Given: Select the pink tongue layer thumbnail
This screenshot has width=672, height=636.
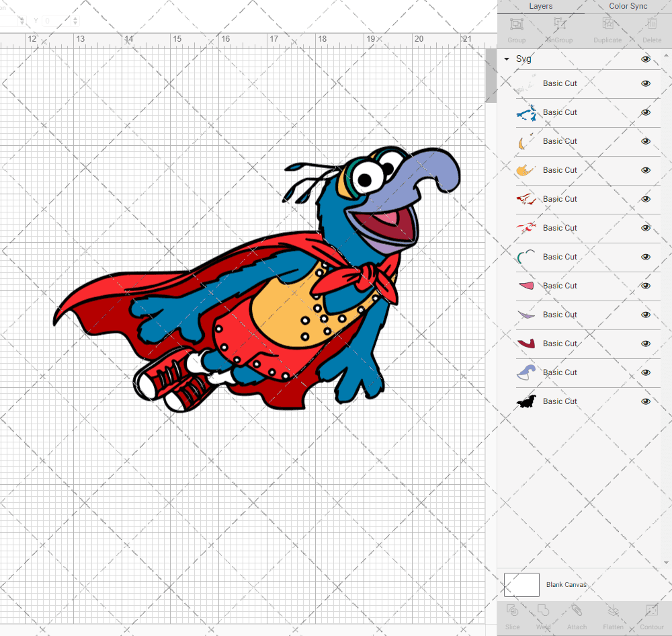Looking at the screenshot, I should coord(526,286).
